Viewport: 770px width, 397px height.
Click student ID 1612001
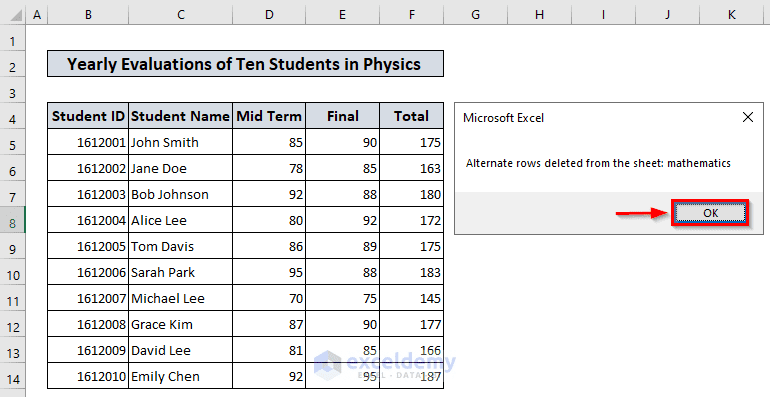click(88, 142)
